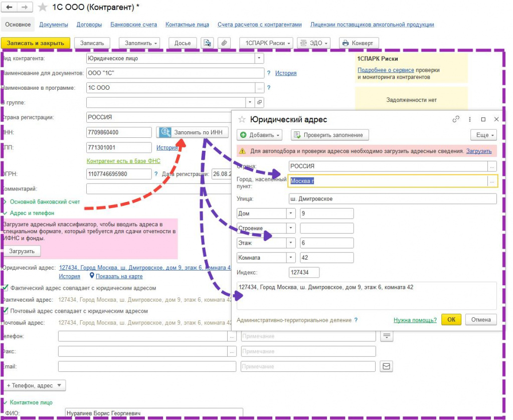Open the + Телефон, адрес dropdown
513x420 pixels.
[34, 385]
